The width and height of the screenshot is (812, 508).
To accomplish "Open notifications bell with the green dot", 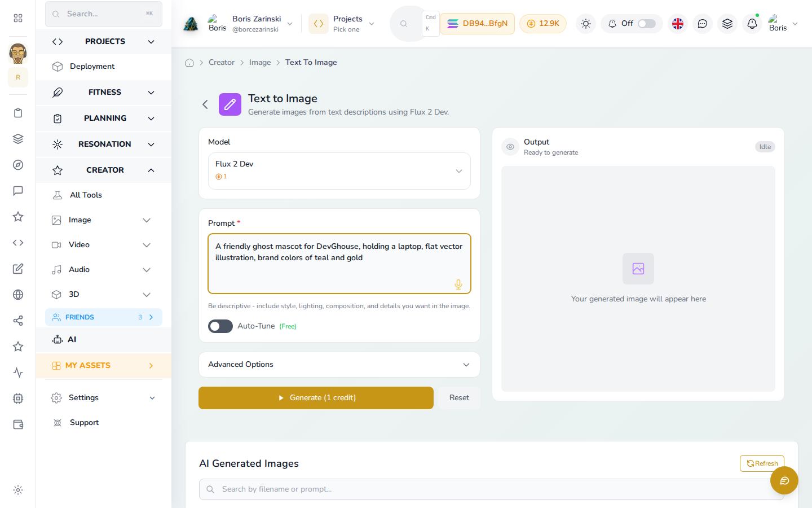I will click(752, 24).
